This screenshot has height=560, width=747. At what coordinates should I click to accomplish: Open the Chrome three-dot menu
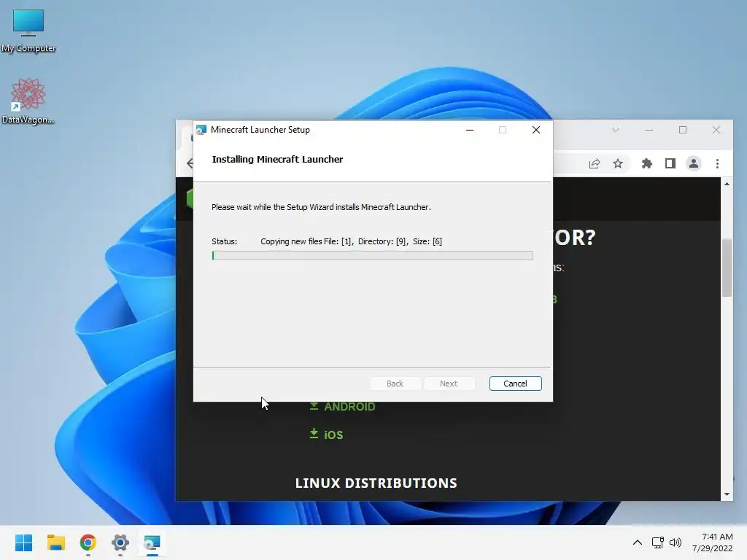pos(718,164)
